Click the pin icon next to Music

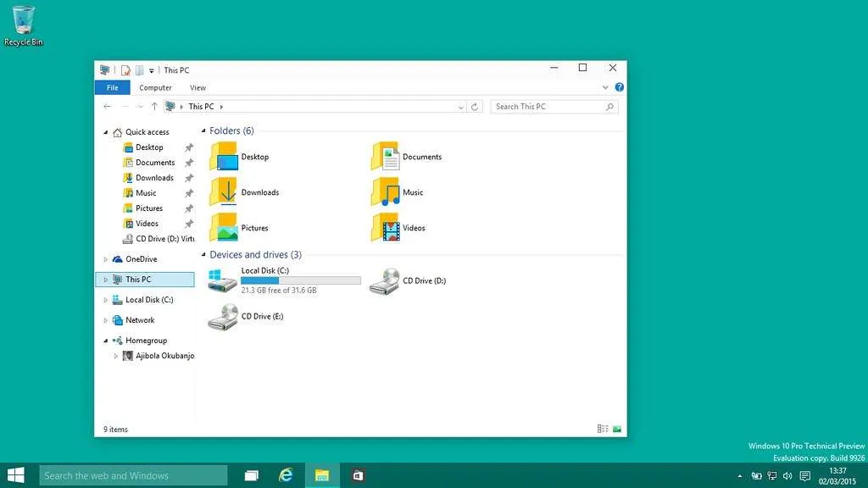(189, 193)
